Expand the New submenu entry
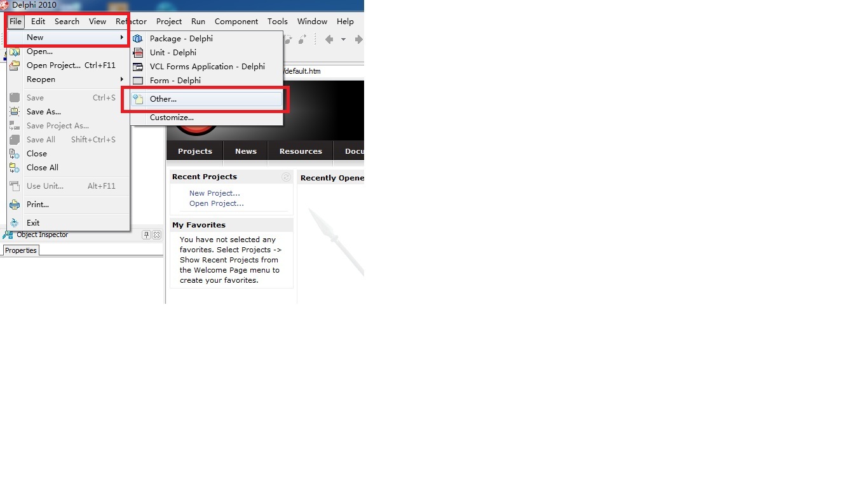The image size is (868, 488). pyautogui.click(x=68, y=37)
